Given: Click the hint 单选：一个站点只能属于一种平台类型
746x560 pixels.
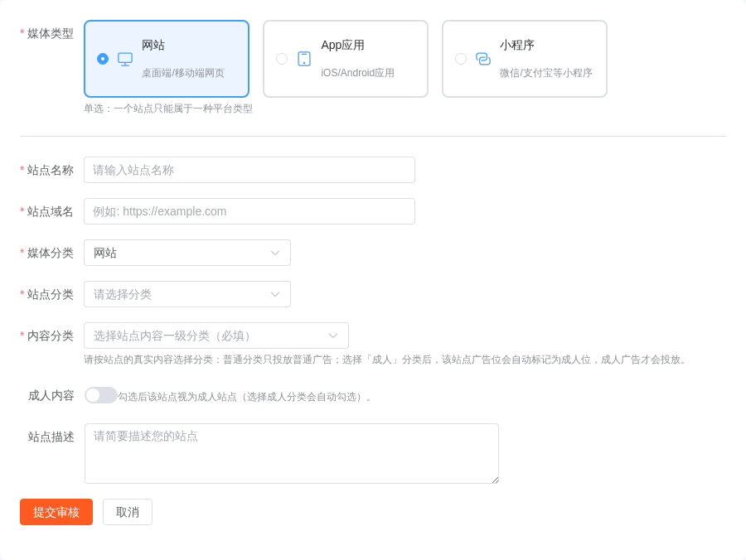Looking at the screenshot, I should pos(168,109).
